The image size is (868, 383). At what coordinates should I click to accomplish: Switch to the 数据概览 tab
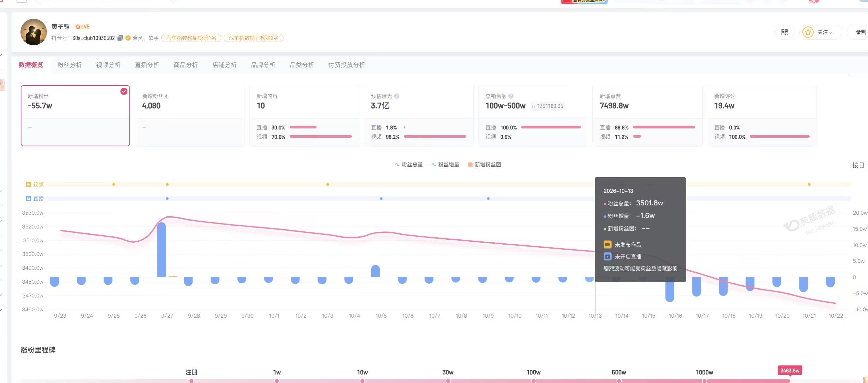click(x=31, y=65)
